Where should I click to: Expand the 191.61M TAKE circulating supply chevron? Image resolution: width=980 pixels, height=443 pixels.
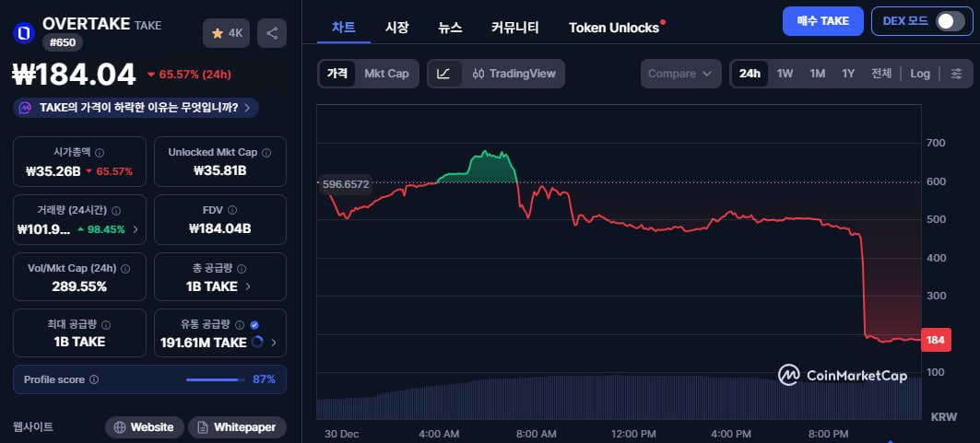tap(273, 343)
